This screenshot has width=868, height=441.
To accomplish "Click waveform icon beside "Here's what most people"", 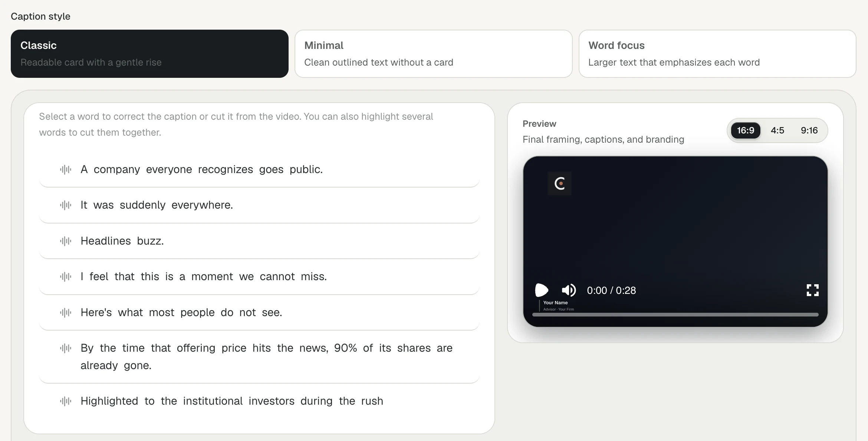I will tap(66, 312).
